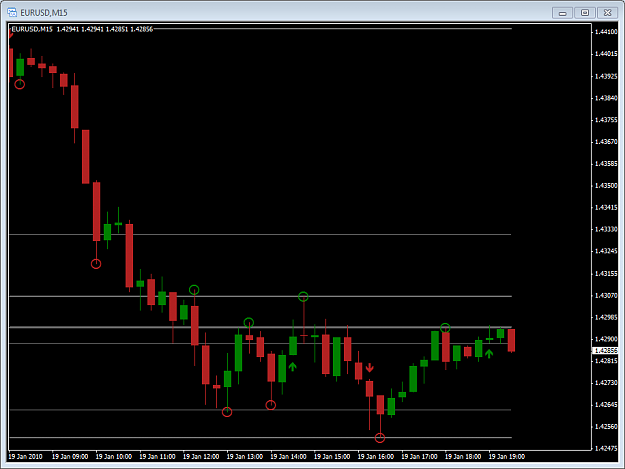Screen dimensions: 625x469
Task: Select red circle under the 14:00 candle low
Action: (271, 405)
